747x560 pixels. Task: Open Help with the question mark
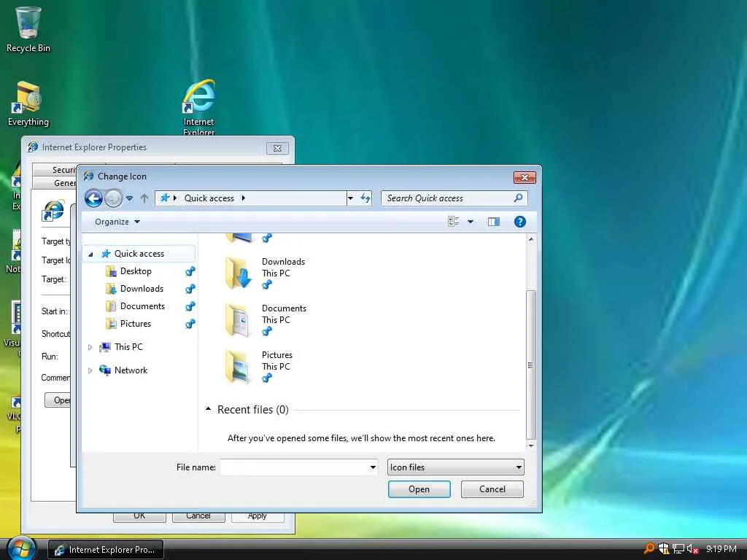tap(519, 222)
